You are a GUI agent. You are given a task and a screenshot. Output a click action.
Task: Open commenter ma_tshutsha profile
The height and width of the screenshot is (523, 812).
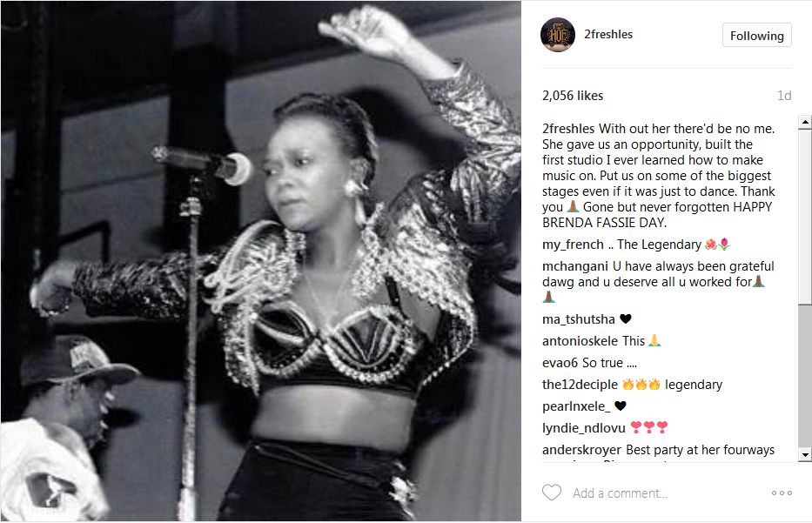pos(579,319)
